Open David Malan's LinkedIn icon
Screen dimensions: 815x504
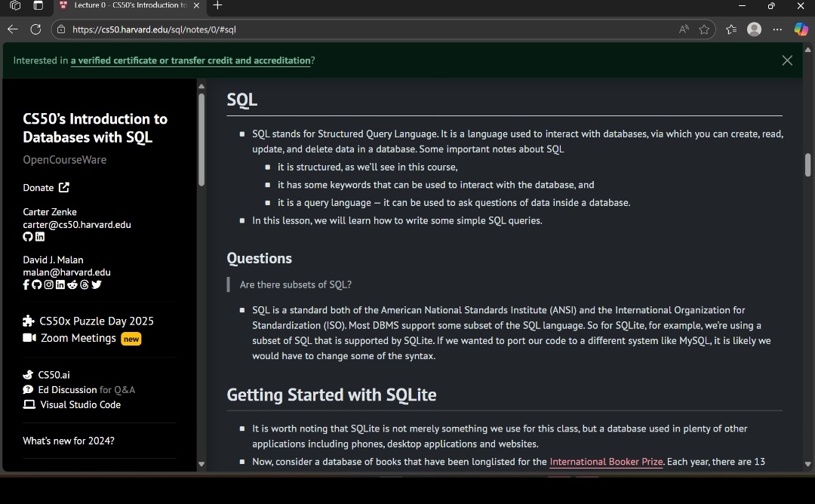point(60,284)
